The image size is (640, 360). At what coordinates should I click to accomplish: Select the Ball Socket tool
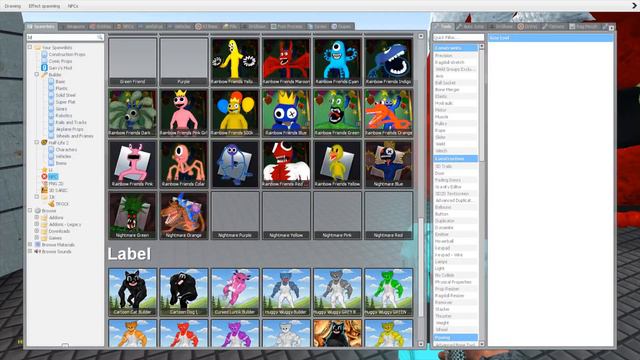tap(455, 83)
